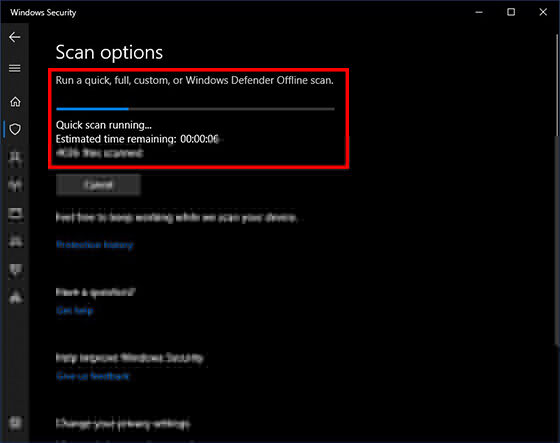Close the Windows Security window
This screenshot has width=560, height=443.
(543, 12)
